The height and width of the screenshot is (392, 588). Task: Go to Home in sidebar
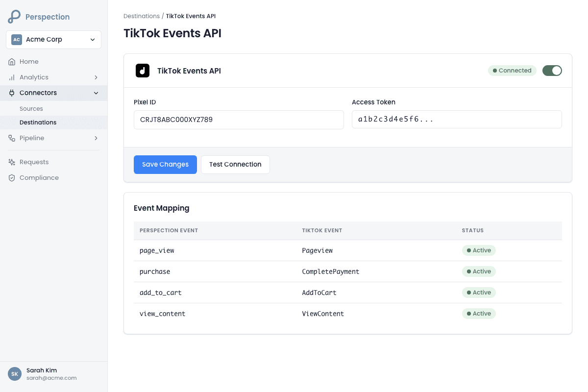pos(54,62)
